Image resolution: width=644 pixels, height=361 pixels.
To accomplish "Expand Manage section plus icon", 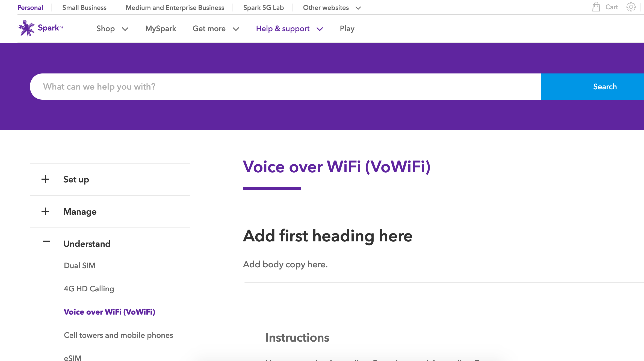I will point(45,212).
